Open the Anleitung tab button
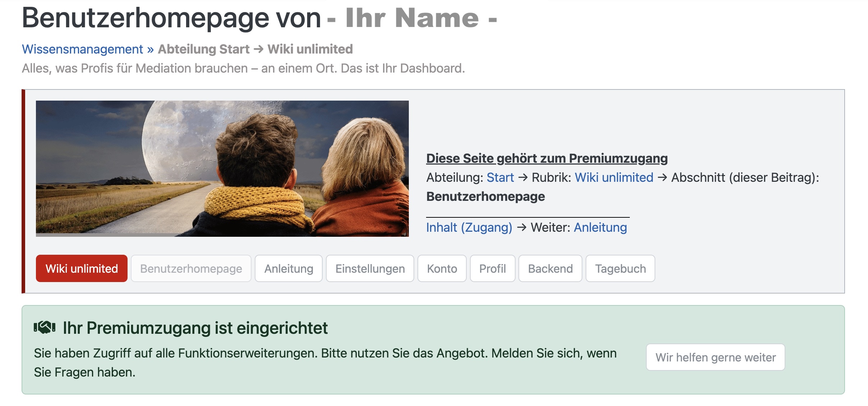868x406 pixels. pyautogui.click(x=288, y=268)
